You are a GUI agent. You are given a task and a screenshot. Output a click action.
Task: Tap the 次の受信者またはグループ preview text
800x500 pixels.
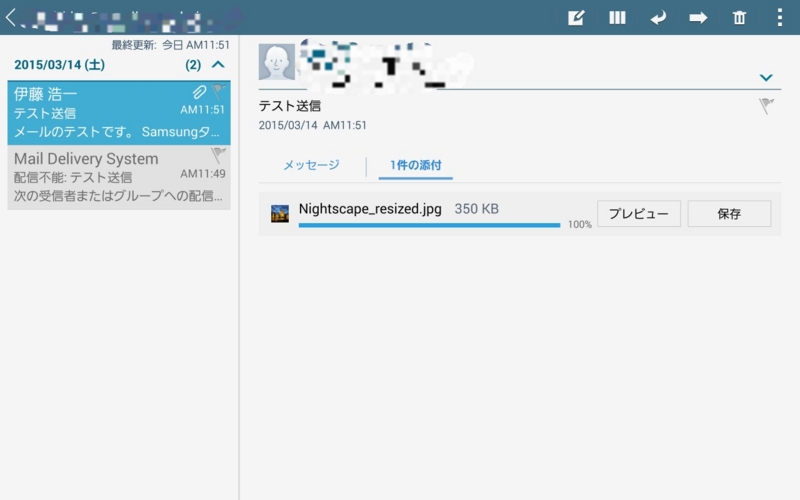click(118, 196)
